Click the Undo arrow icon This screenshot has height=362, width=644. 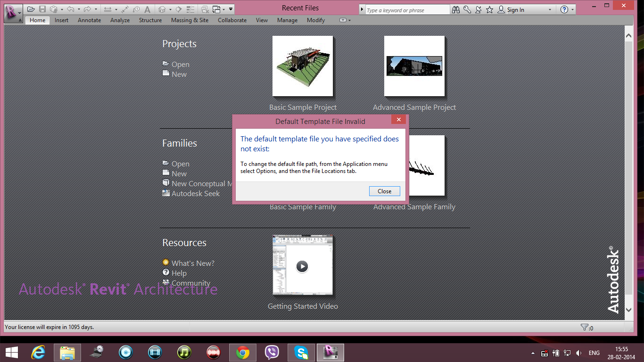click(x=71, y=9)
